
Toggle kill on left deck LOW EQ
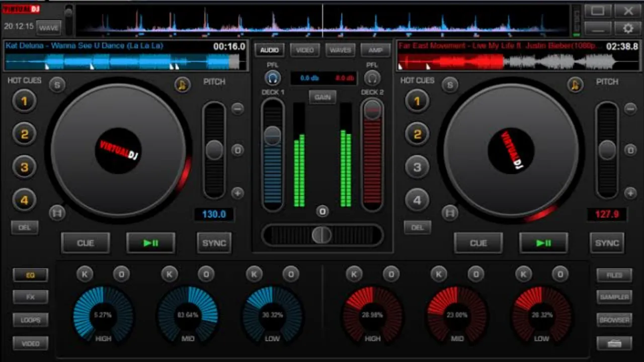(254, 274)
